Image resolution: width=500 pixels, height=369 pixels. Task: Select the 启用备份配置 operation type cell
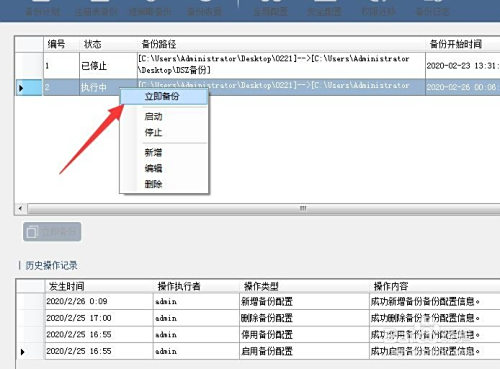pos(304,351)
